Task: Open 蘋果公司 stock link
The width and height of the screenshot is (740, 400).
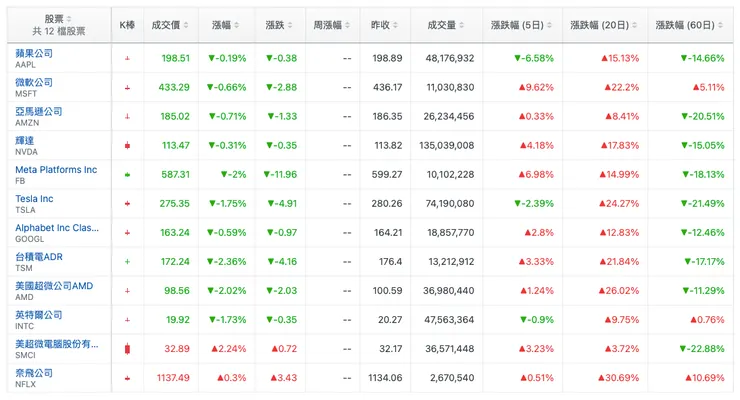Action: click(34, 53)
